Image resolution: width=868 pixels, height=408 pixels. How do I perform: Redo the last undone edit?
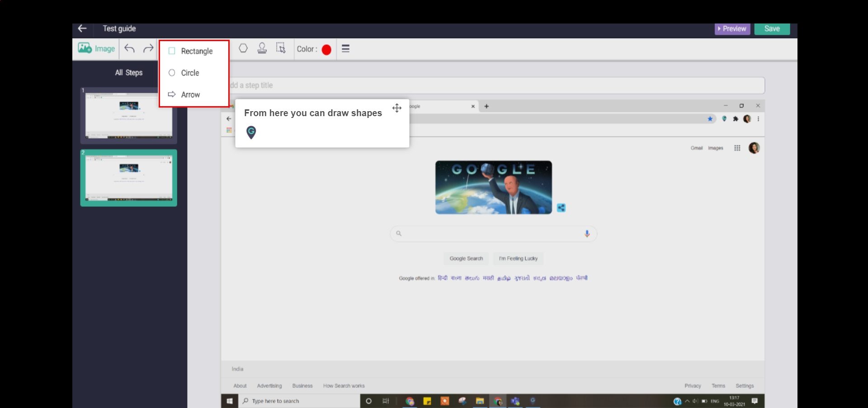click(x=148, y=48)
